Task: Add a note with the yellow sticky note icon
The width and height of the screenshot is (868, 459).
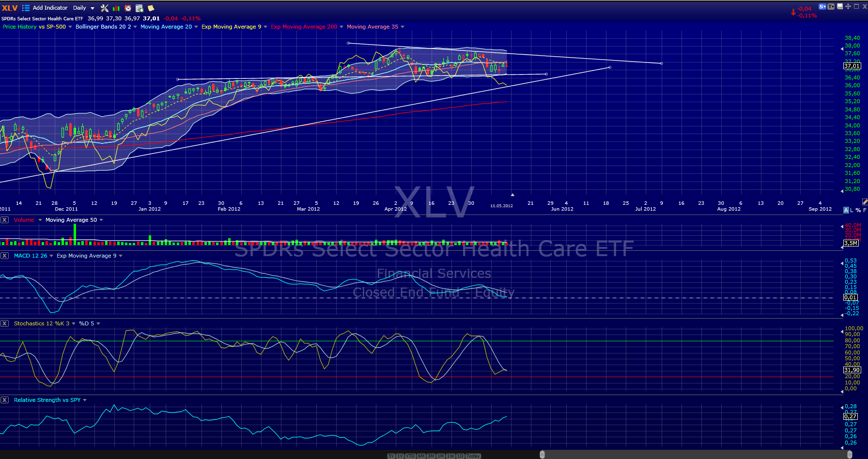Action: pyautogui.click(x=151, y=8)
